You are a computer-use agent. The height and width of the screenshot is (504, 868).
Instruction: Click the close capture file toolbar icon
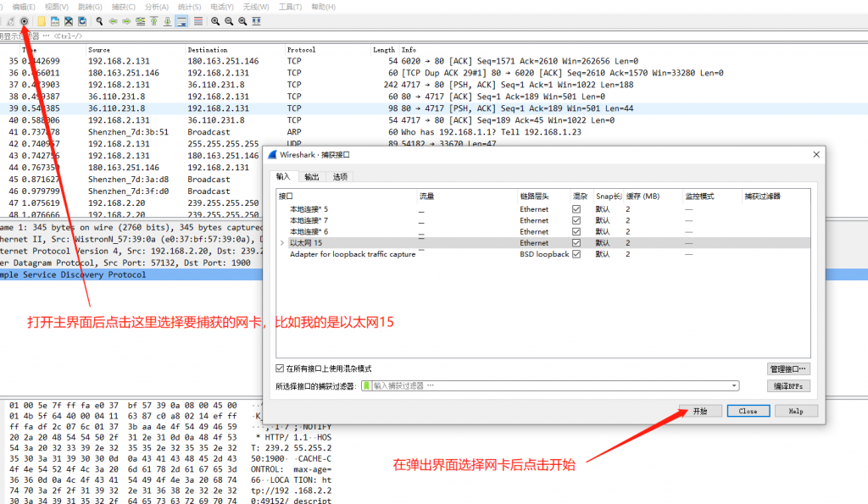click(x=68, y=20)
